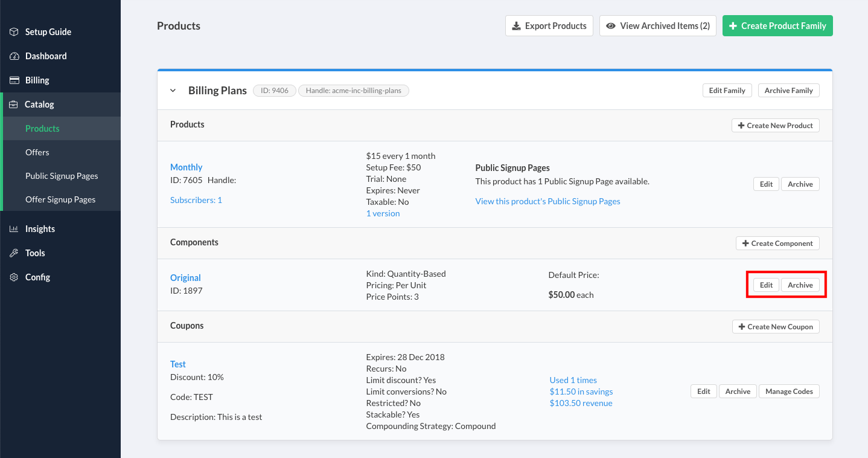Open the Monthly product link

pos(186,167)
